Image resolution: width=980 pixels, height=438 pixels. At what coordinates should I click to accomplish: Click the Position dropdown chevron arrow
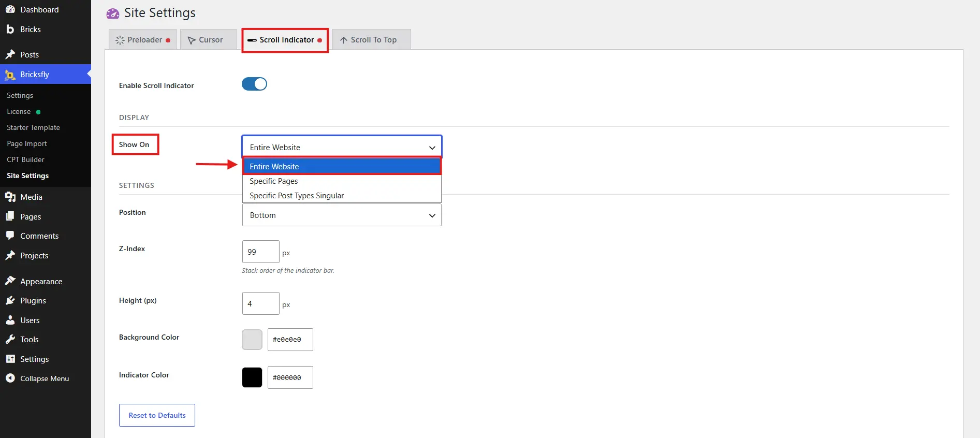pyautogui.click(x=432, y=215)
